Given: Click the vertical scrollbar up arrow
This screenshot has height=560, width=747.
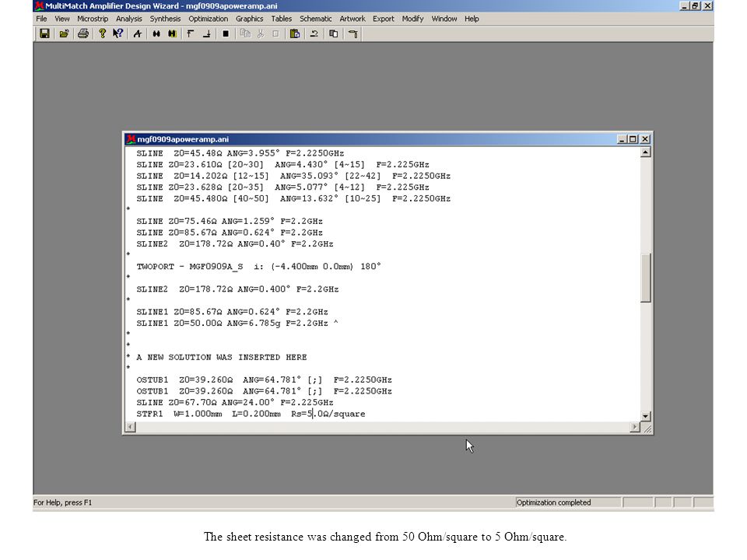Looking at the screenshot, I should (646, 152).
